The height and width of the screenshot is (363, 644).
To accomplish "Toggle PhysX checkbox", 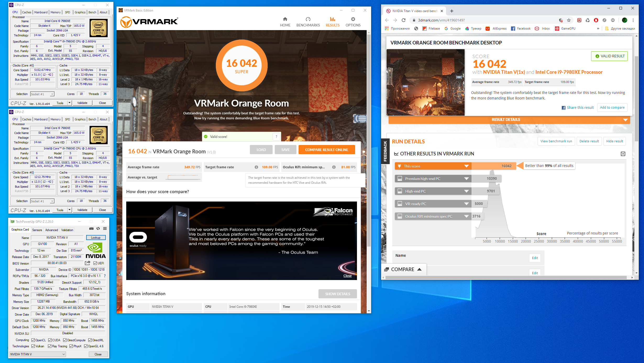I will 71,346.
